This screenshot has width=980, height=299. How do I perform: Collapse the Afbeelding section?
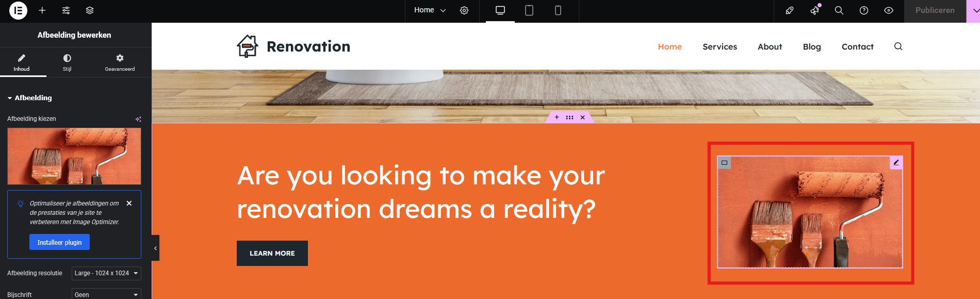(29, 98)
